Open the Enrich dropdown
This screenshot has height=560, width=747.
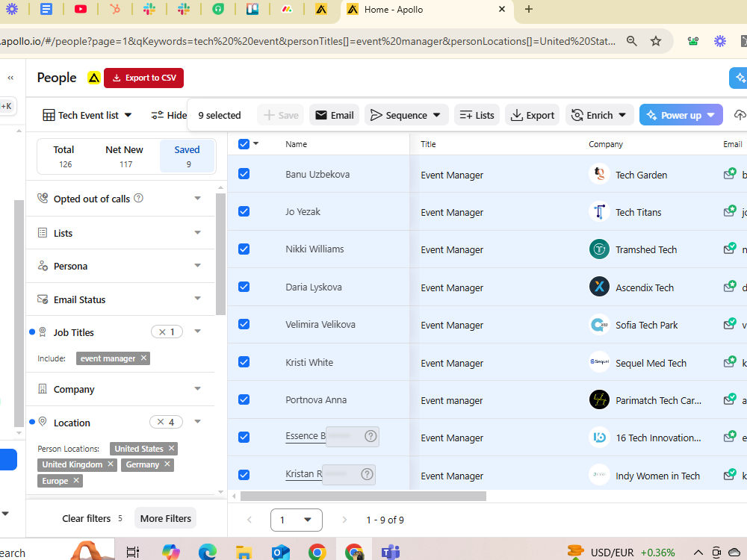pos(599,115)
